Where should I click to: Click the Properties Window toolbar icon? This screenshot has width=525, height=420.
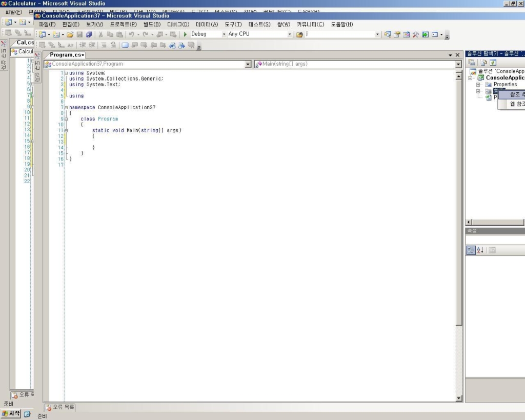397,34
